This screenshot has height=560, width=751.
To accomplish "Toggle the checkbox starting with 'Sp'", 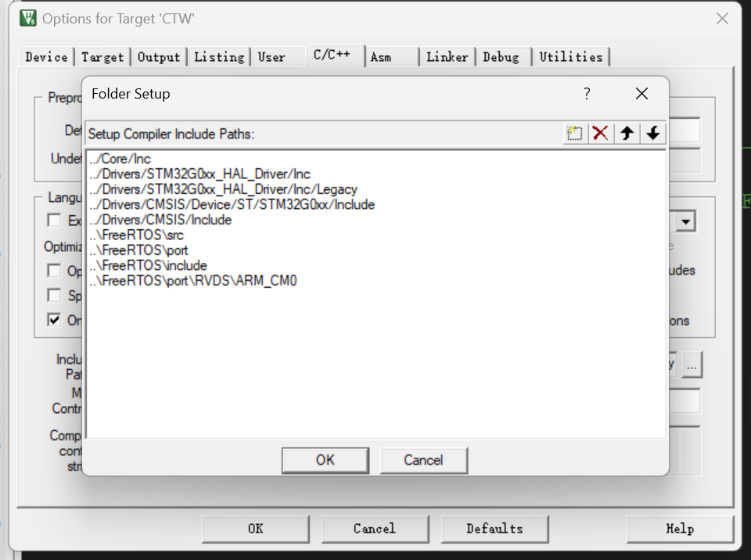I will 54,295.
